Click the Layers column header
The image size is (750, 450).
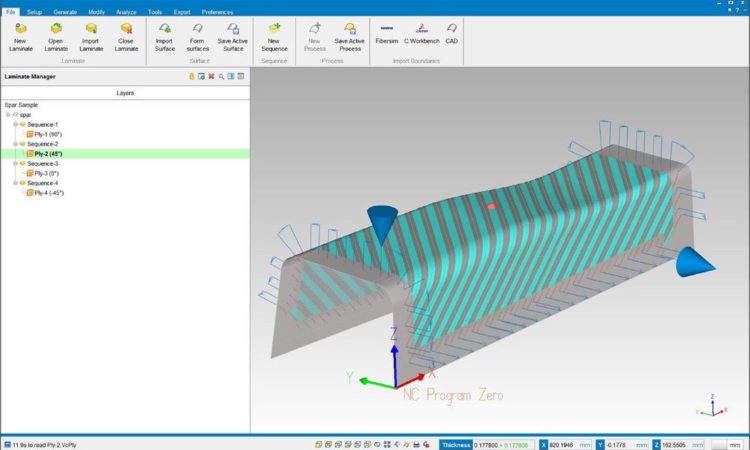pos(125,93)
